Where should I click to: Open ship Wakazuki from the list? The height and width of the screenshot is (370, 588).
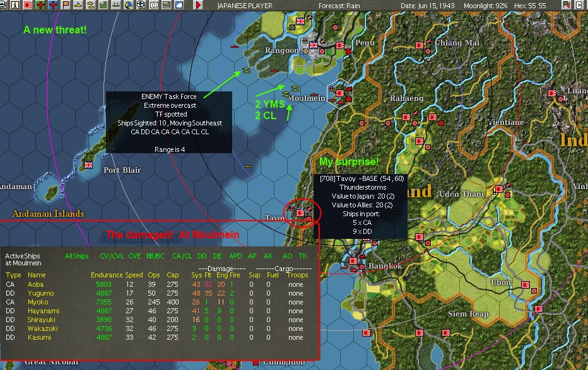pyautogui.click(x=43, y=328)
